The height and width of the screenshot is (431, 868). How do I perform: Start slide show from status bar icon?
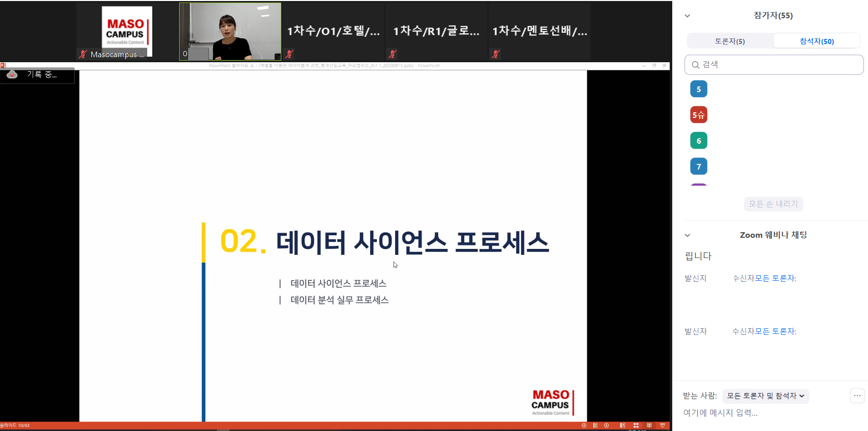click(x=662, y=425)
